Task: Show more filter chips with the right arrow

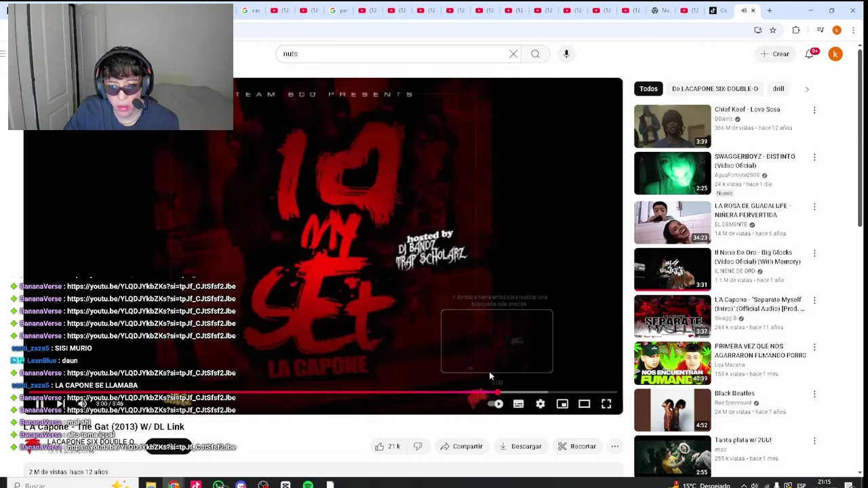Action: (806, 89)
